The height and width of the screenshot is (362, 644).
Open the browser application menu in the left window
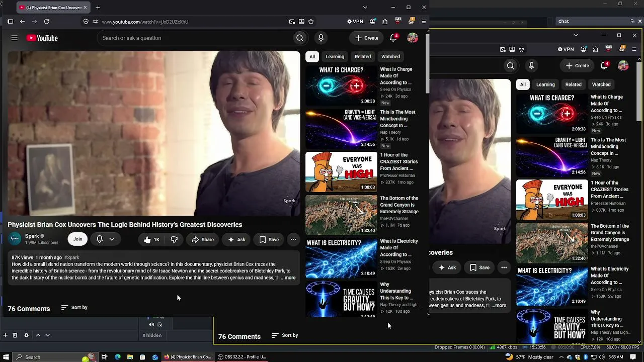click(x=424, y=22)
